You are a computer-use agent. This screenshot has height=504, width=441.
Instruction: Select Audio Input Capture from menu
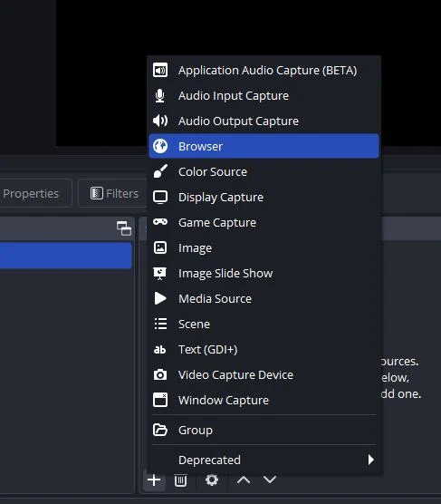[x=264, y=95]
